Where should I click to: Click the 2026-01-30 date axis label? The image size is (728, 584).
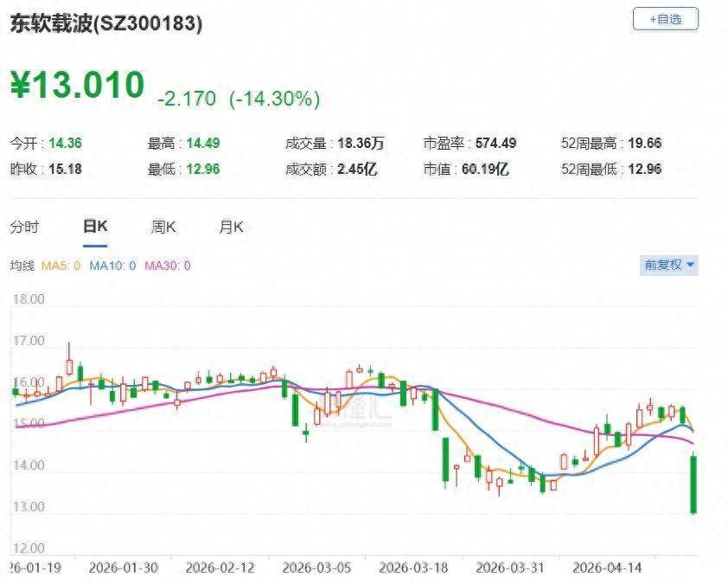125,568
